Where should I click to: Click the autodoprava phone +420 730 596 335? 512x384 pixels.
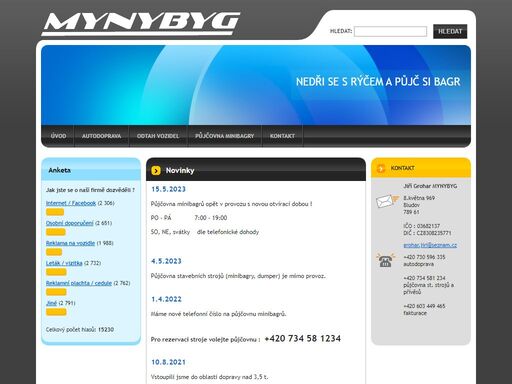click(x=424, y=257)
